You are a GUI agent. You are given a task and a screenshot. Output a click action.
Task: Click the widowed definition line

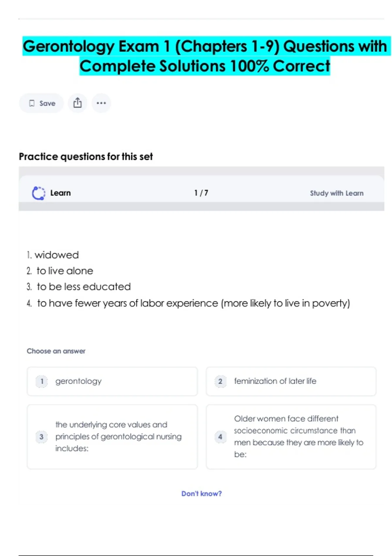(x=57, y=255)
